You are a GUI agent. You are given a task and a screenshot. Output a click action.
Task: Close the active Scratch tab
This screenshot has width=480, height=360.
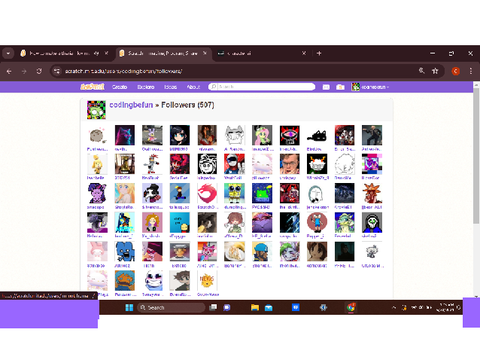(205, 53)
